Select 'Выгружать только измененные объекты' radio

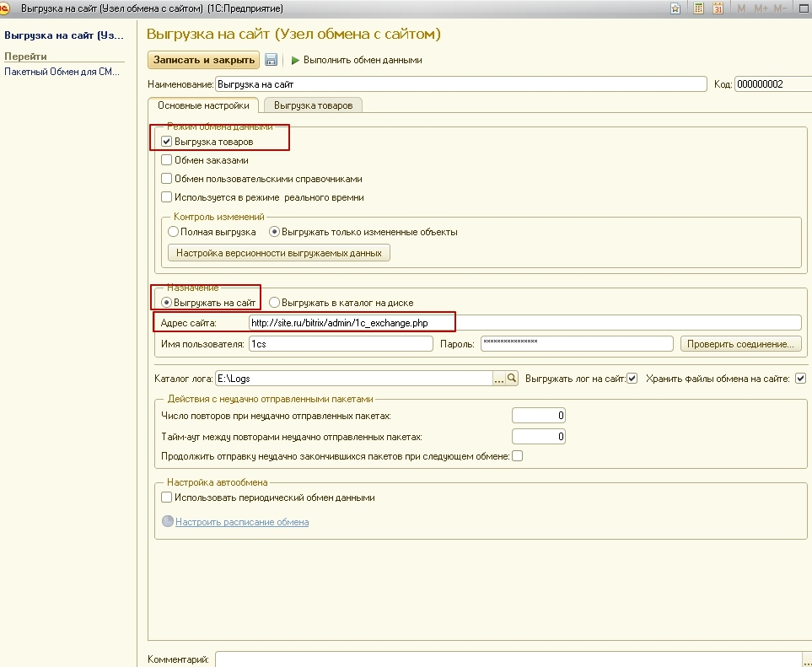pos(275,232)
